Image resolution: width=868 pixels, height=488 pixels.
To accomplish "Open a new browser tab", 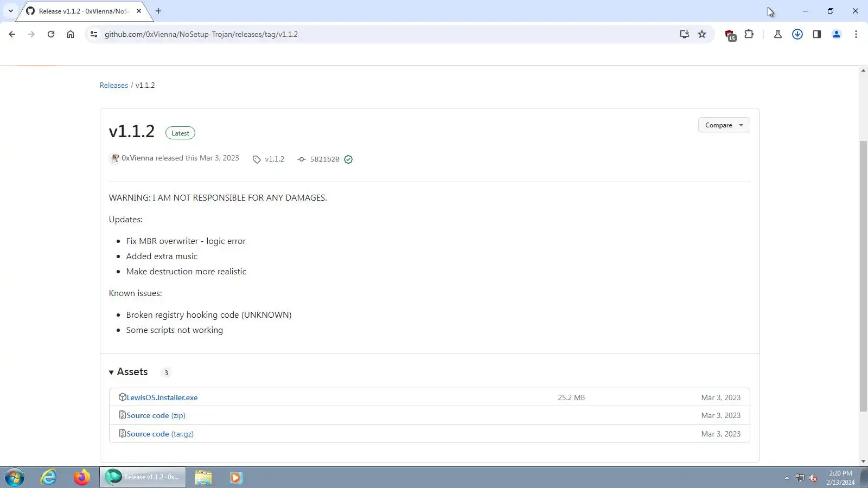I will pos(158,11).
